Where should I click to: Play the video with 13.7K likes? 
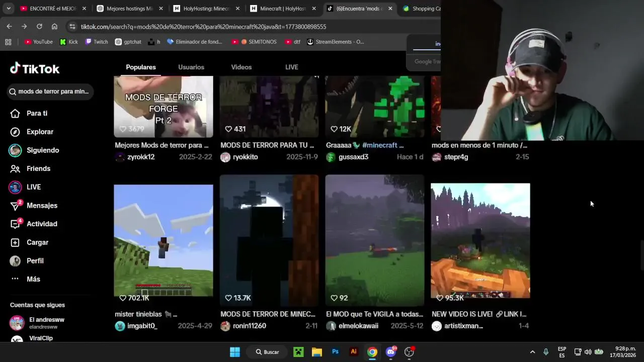coord(269,240)
